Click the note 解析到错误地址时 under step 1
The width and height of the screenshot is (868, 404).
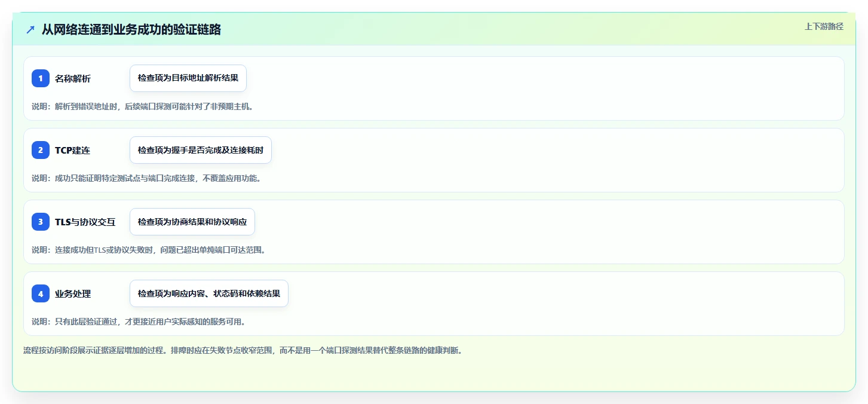pyautogui.click(x=143, y=106)
